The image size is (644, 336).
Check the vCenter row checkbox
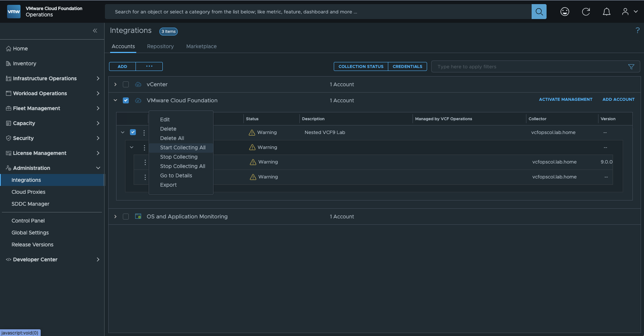[x=126, y=84]
